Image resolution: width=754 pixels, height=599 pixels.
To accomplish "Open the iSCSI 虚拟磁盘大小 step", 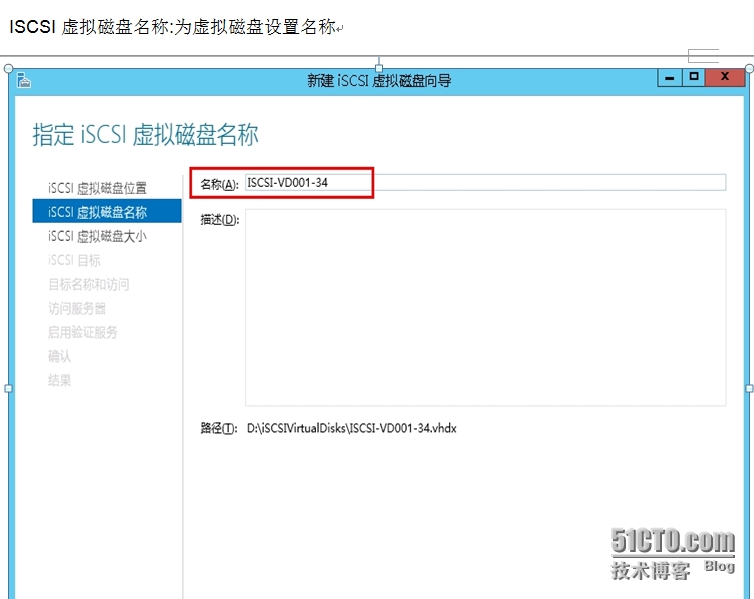I will (x=97, y=236).
